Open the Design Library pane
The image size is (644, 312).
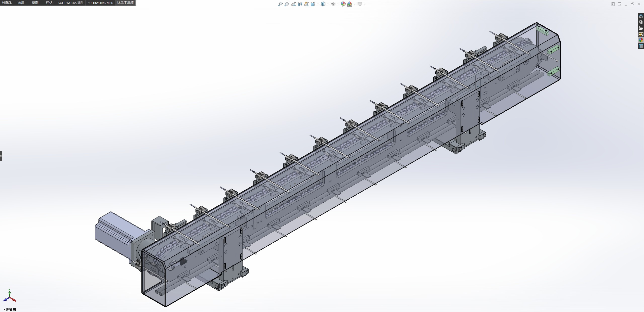pos(641,22)
